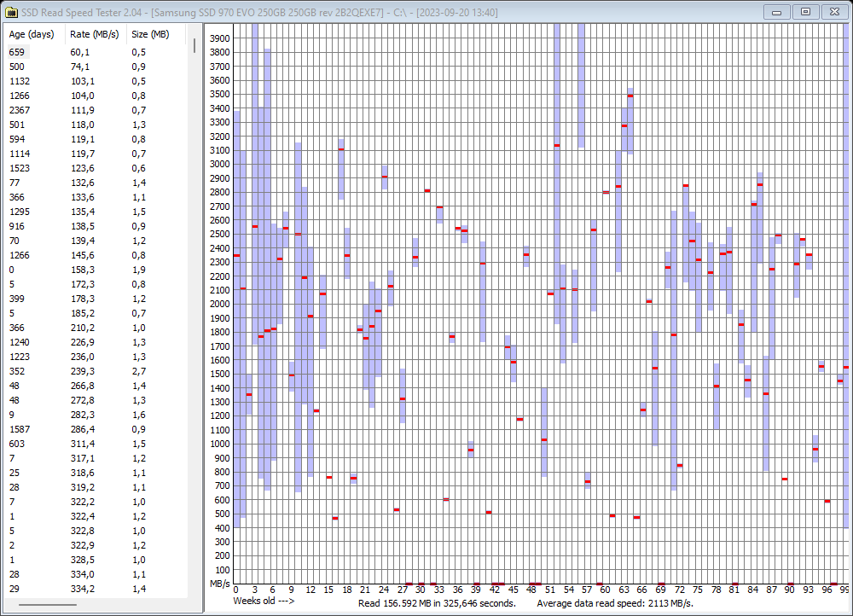853x616 pixels.
Task: Click the red speed marker near week 63
Action: [x=629, y=94]
